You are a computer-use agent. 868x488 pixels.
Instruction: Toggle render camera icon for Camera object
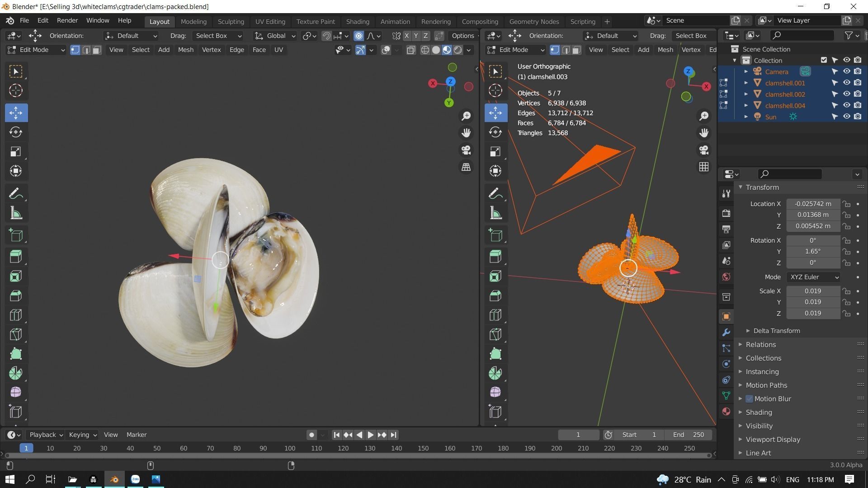point(858,71)
